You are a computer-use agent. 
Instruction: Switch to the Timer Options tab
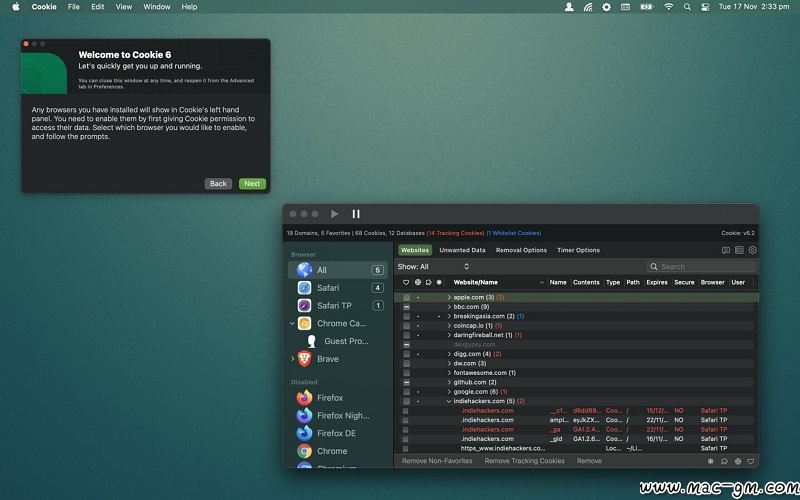click(x=578, y=250)
